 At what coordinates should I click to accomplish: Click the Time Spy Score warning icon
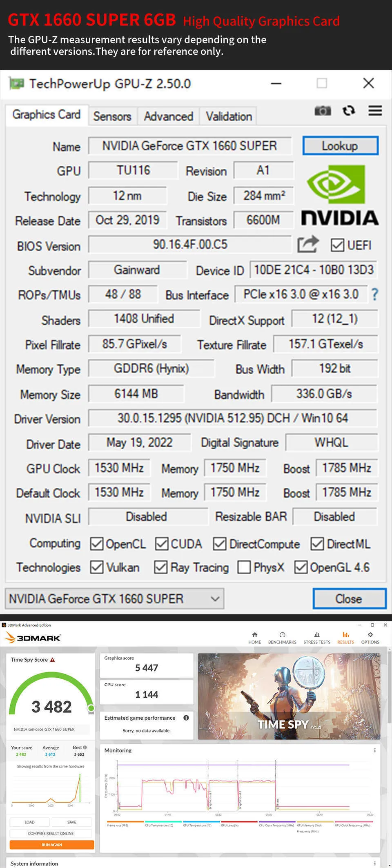(x=52, y=660)
